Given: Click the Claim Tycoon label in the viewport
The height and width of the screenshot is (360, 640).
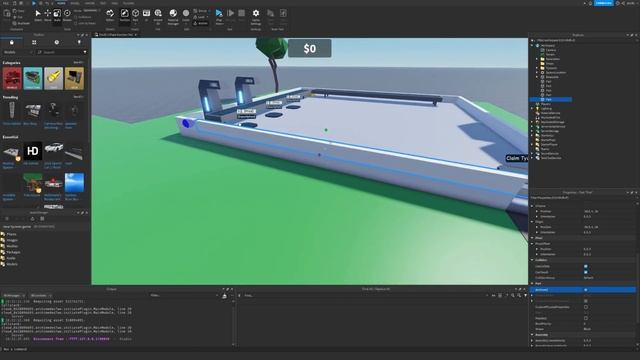Looking at the screenshot, I should [517, 158].
